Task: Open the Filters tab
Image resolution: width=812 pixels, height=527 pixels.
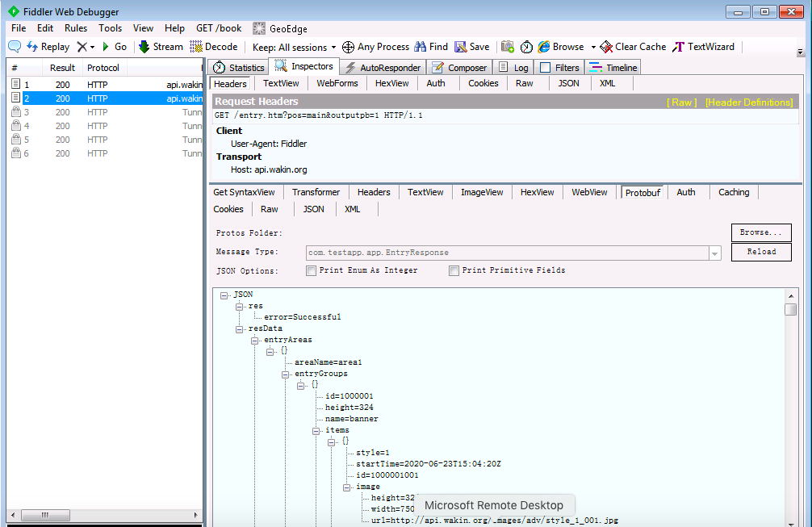Action: [x=559, y=67]
